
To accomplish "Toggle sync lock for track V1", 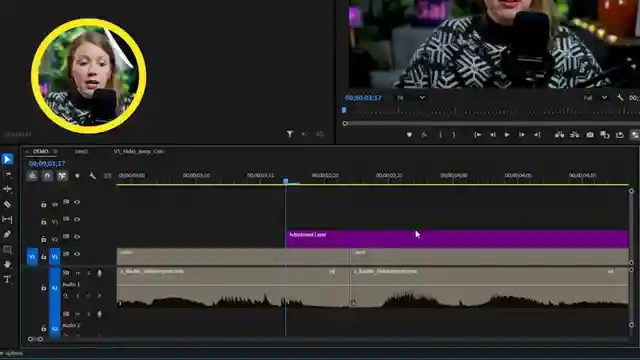I will (66, 254).
